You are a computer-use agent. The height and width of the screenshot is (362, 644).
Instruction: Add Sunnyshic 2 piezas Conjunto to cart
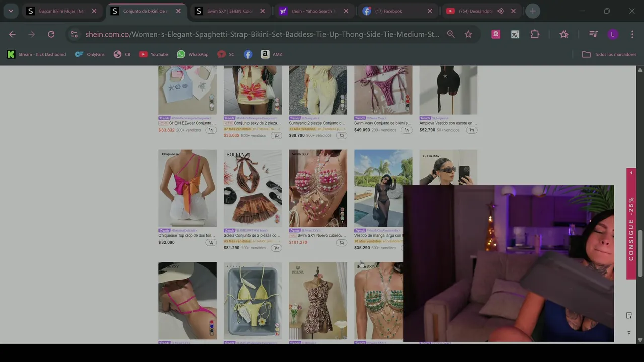tap(341, 135)
